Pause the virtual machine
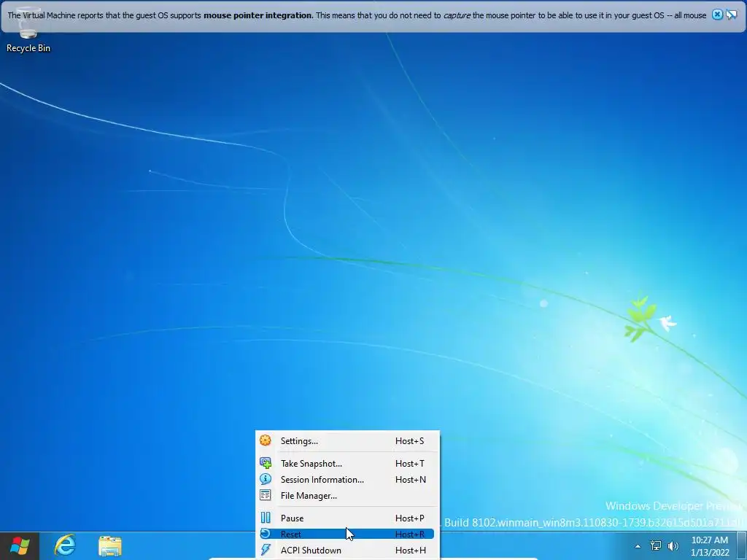 coord(347,518)
